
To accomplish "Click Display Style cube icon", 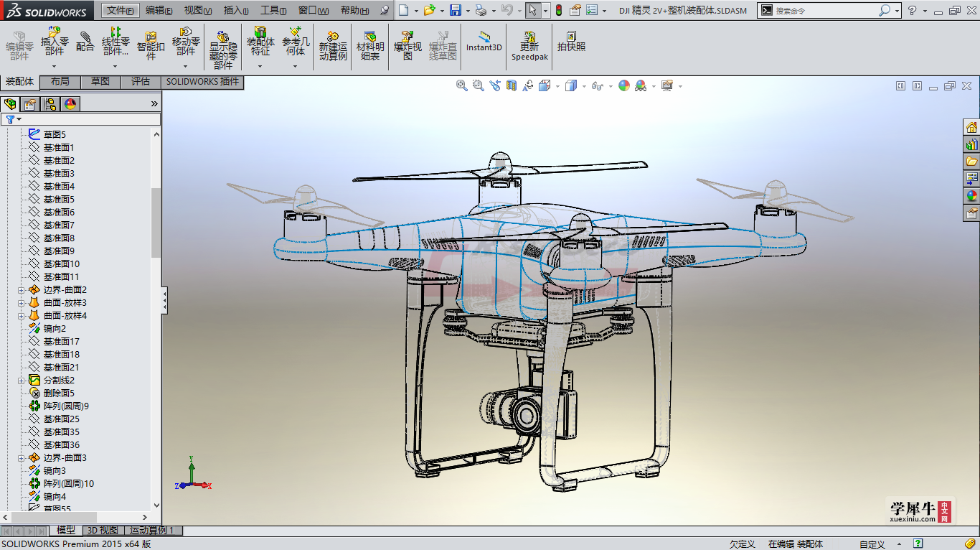I will pos(571,85).
